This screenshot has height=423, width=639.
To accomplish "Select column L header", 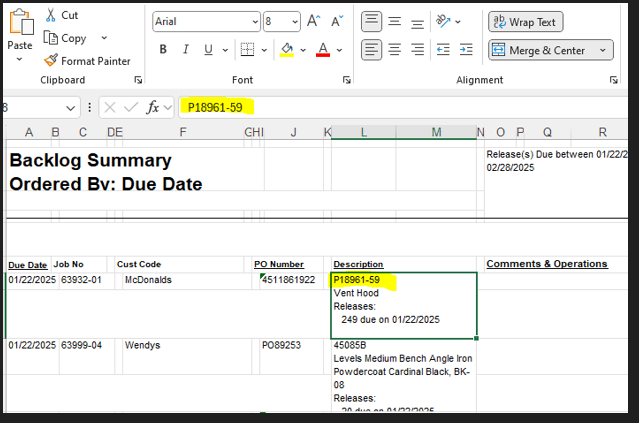I will [x=364, y=132].
